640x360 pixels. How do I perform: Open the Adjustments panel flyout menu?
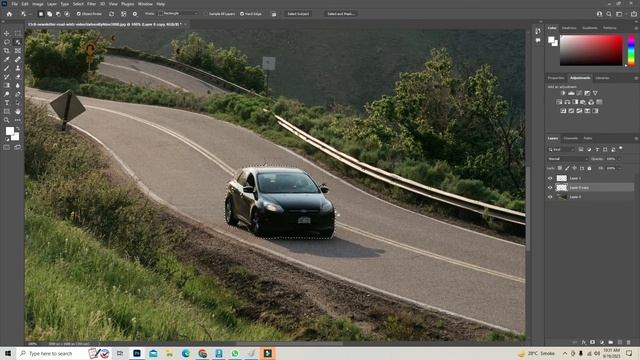pyautogui.click(x=636, y=78)
